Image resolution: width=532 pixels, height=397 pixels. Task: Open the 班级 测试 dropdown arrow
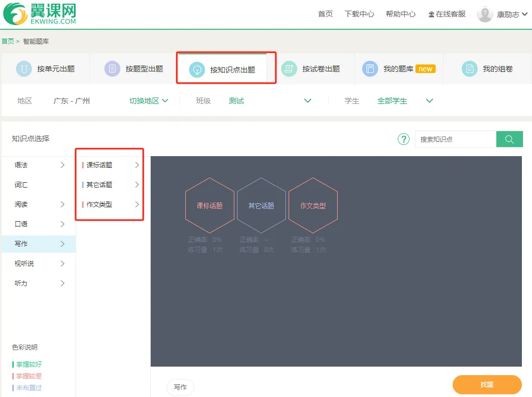point(308,101)
